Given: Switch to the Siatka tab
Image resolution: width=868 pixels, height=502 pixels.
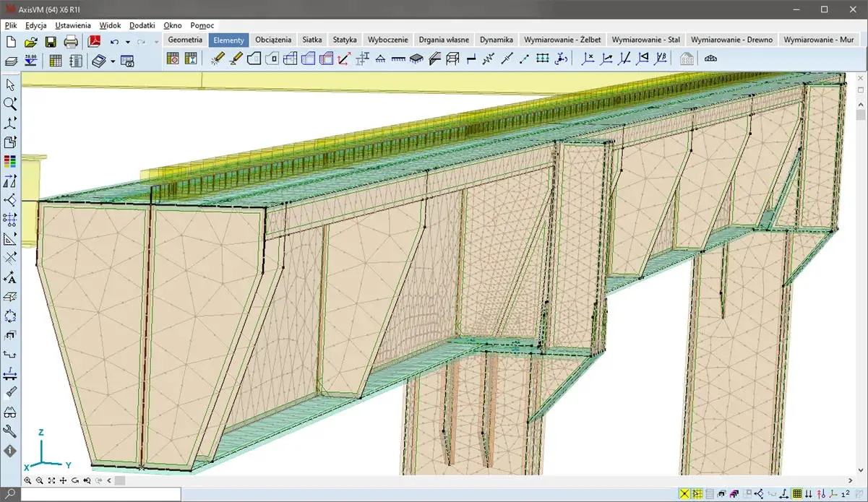Looking at the screenshot, I should [x=312, y=40].
